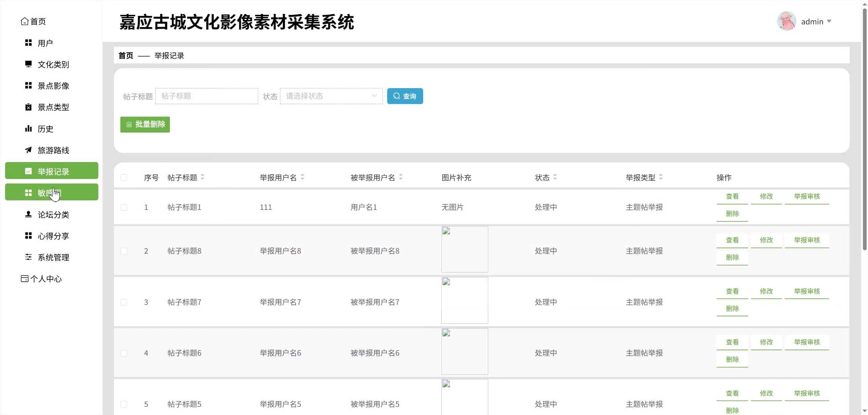Sort by 帖子标题 column arrows
The height and width of the screenshot is (415, 868).
coord(202,177)
